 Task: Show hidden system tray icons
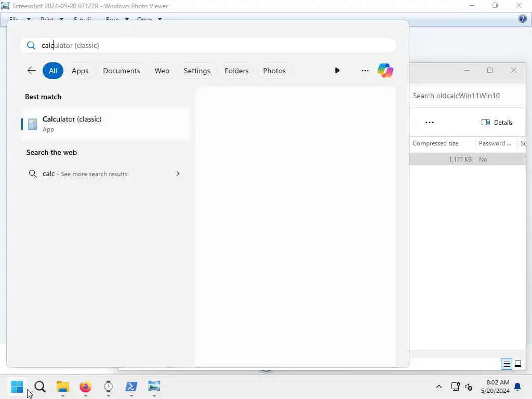[438, 387]
